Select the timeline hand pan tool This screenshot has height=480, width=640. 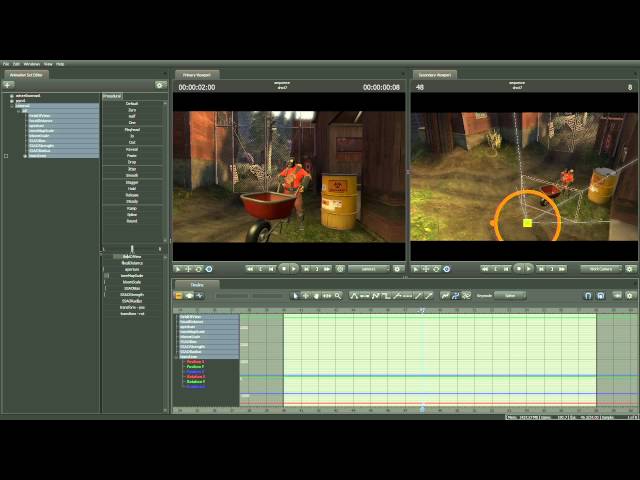(x=316, y=296)
